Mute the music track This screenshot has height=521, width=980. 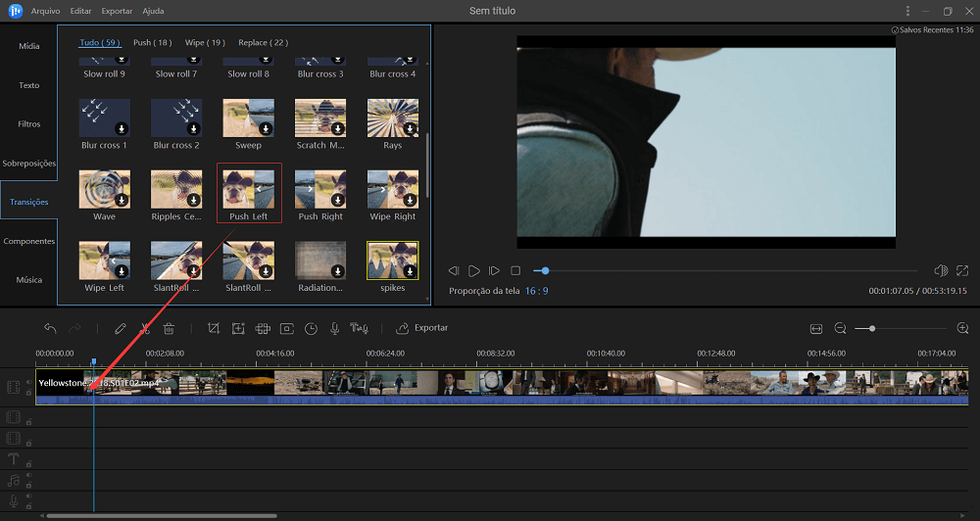coord(28,475)
